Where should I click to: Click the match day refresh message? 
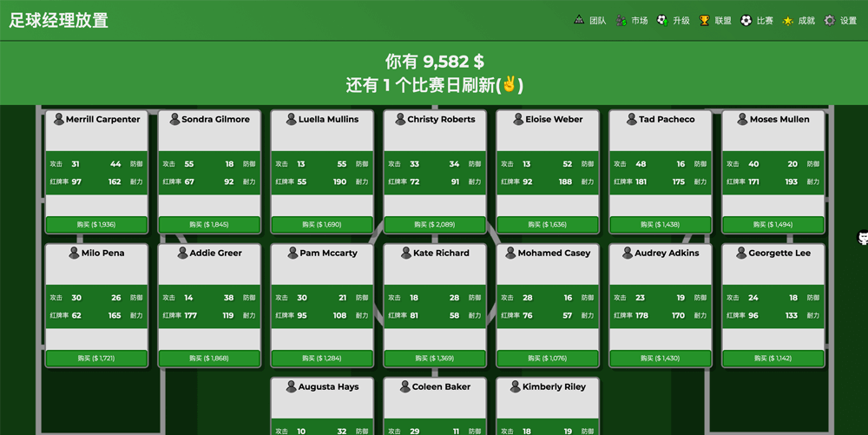435,85
